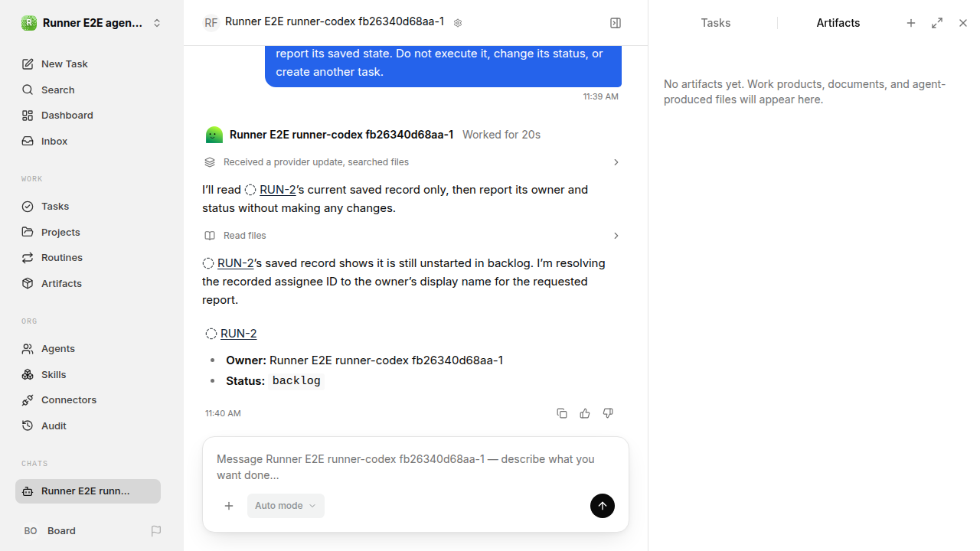Image resolution: width=980 pixels, height=551 pixels.
Task: Give thumbs down on the response
Action: click(608, 413)
